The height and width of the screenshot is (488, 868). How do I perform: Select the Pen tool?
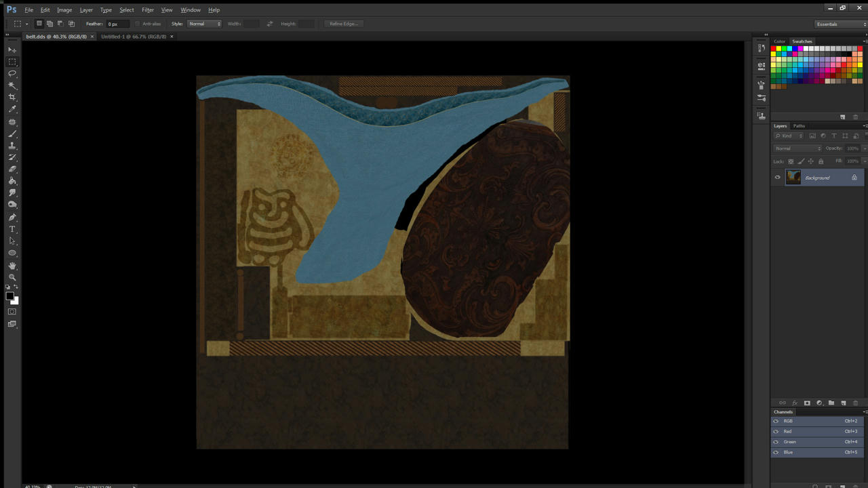coord(12,218)
